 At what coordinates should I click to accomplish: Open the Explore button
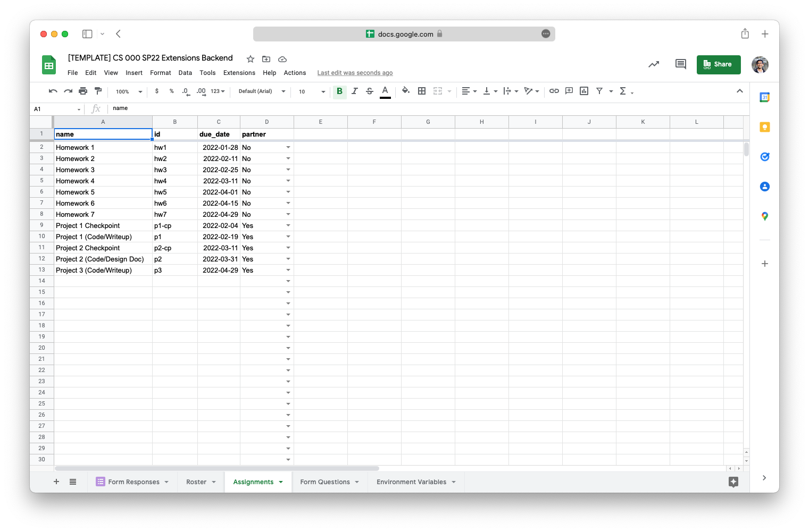click(x=733, y=482)
